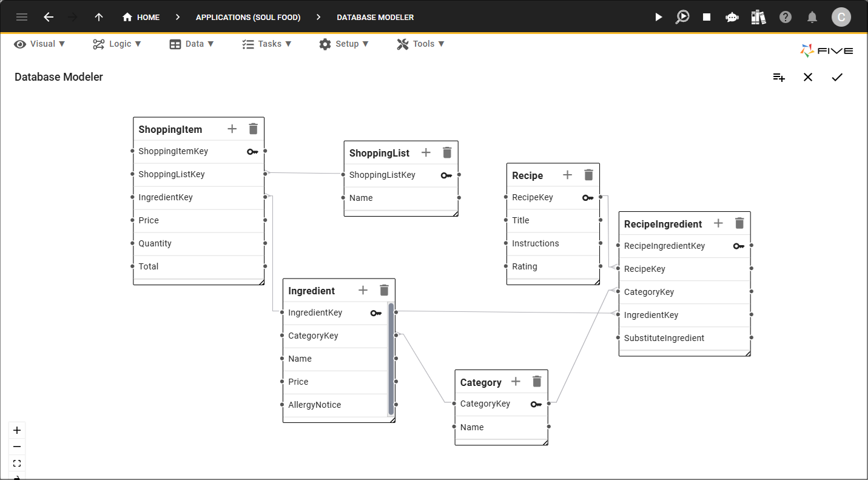The image size is (868, 480).
Task: Select SubstituteIngredient field
Action: pyautogui.click(x=685, y=338)
